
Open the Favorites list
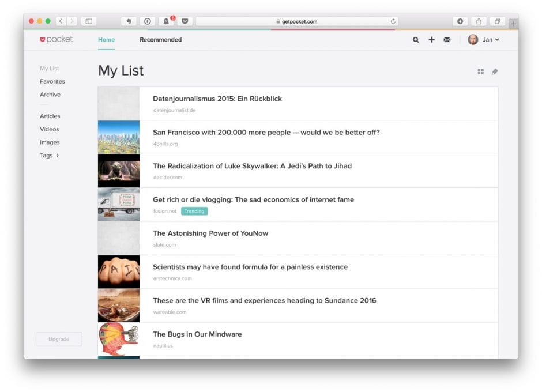(52, 82)
